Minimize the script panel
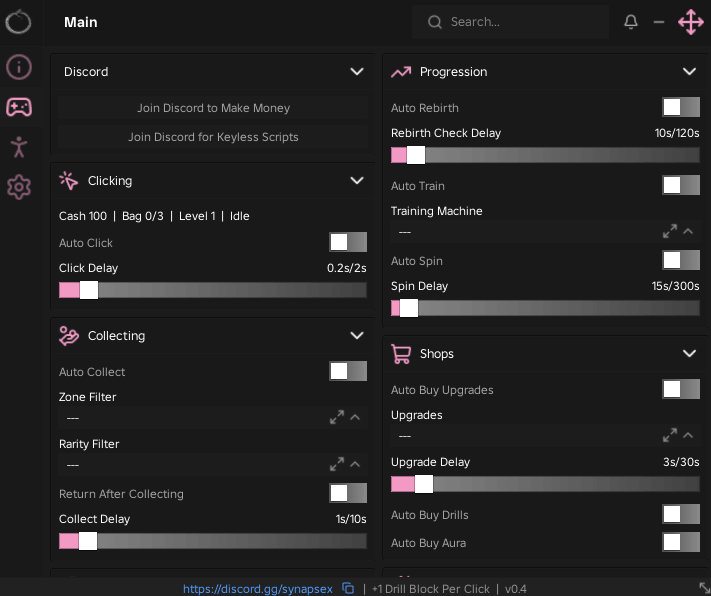711x596 pixels. pos(659,22)
